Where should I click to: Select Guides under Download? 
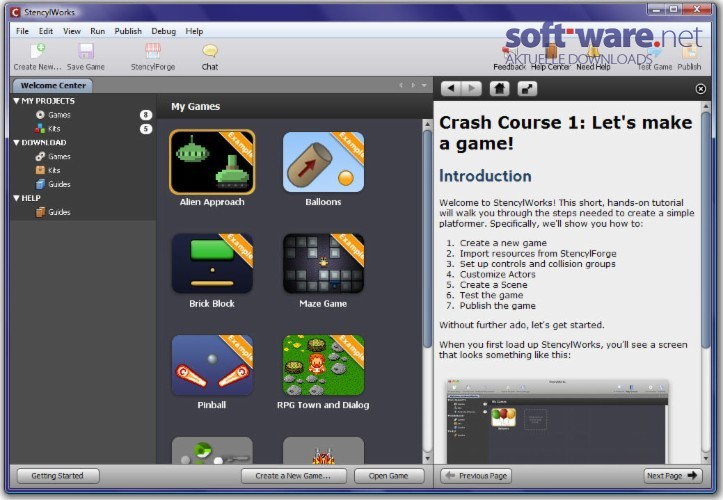(59, 184)
